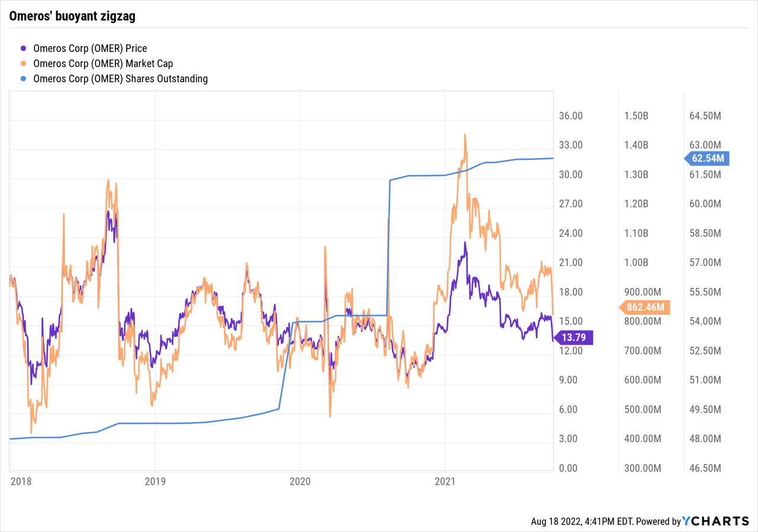Image resolution: width=758 pixels, height=532 pixels.
Task: Click the blue 62.54M shares flag
Action: pyautogui.click(x=708, y=158)
